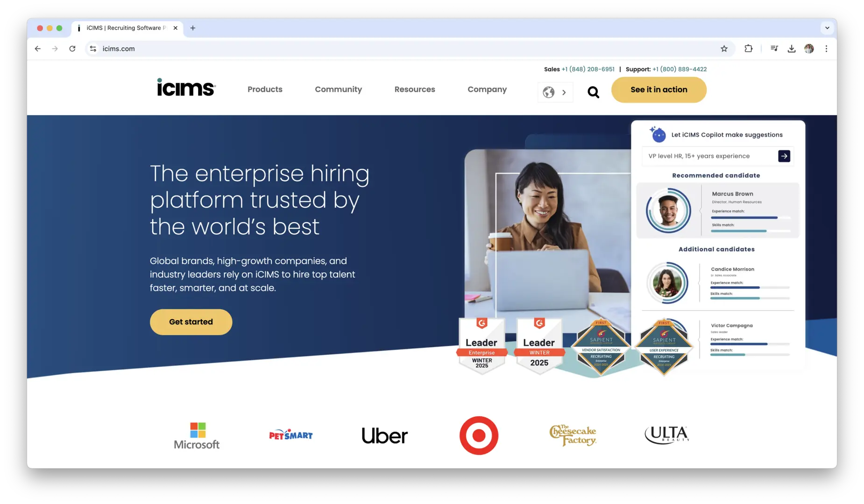The image size is (864, 504).
Task: Open the globe language selector
Action: tap(555, 92)
